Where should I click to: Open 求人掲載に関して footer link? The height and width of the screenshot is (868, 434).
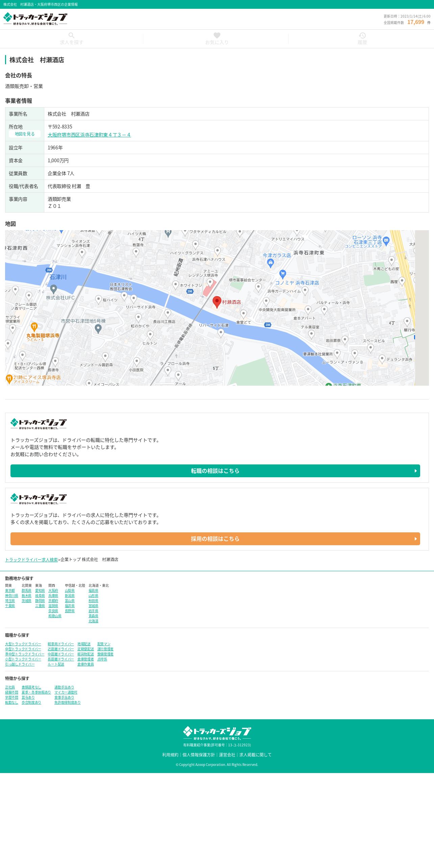pos(255,755)
